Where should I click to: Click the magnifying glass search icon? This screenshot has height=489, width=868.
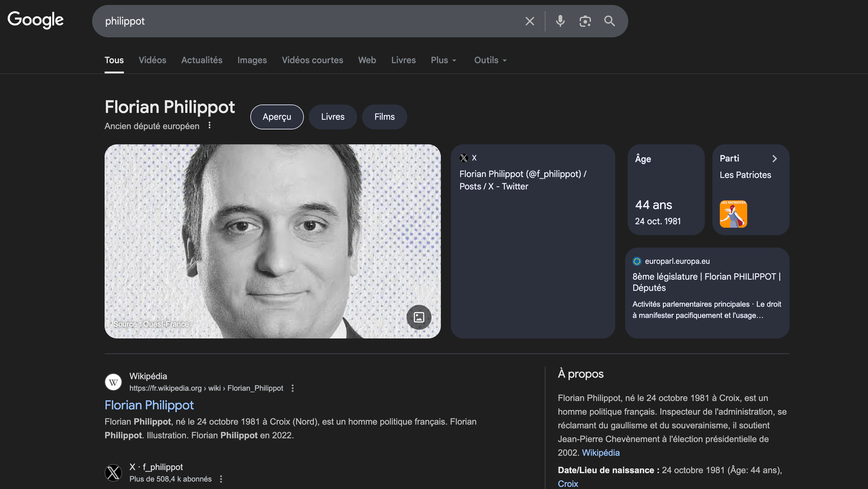[610, 21]
